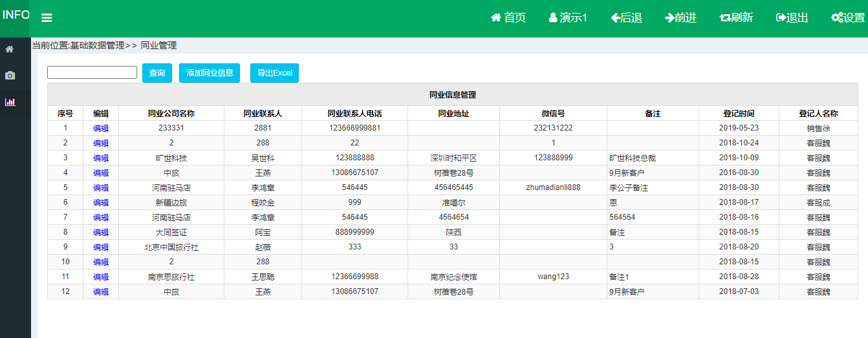
Task: Open the 演示1 user menu
Action: point(568,17)
